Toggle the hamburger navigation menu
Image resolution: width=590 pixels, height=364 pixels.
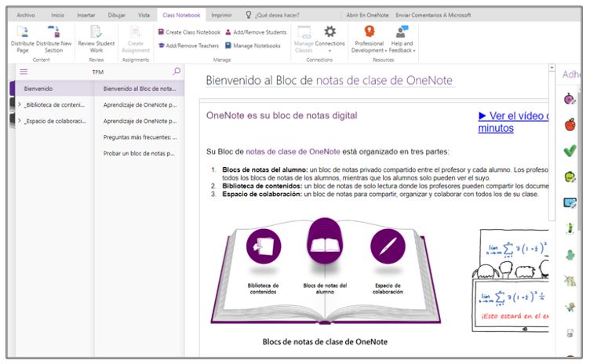(x=24, y=71)
